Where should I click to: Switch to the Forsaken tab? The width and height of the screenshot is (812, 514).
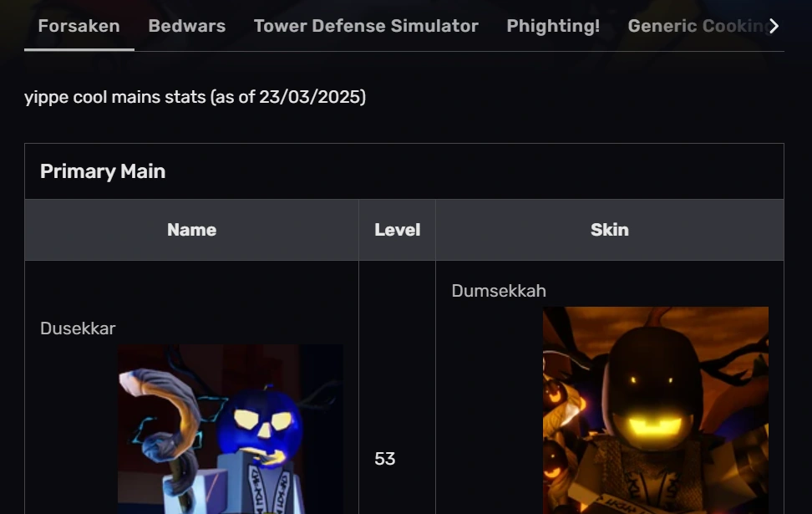pyautogui.click(x=79, y=26)
